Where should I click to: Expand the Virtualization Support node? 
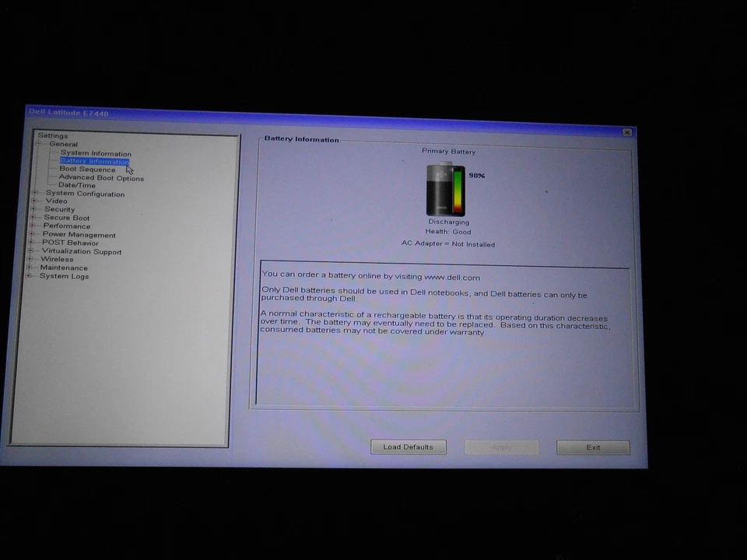31,250
